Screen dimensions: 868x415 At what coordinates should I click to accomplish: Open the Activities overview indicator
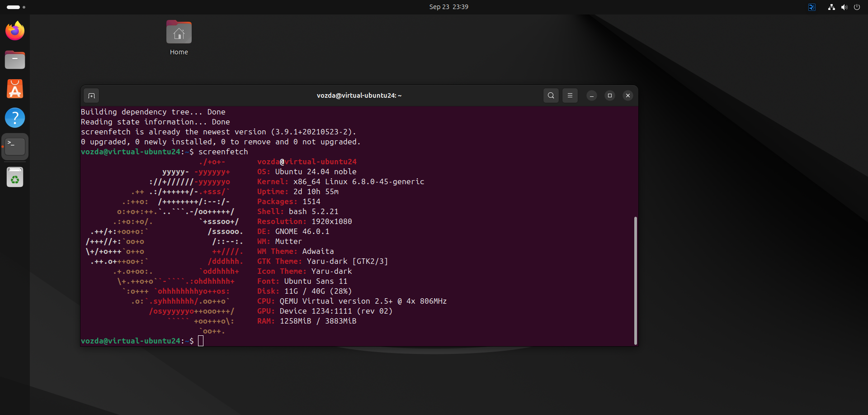pyautogui.click(x=16, y=7)
